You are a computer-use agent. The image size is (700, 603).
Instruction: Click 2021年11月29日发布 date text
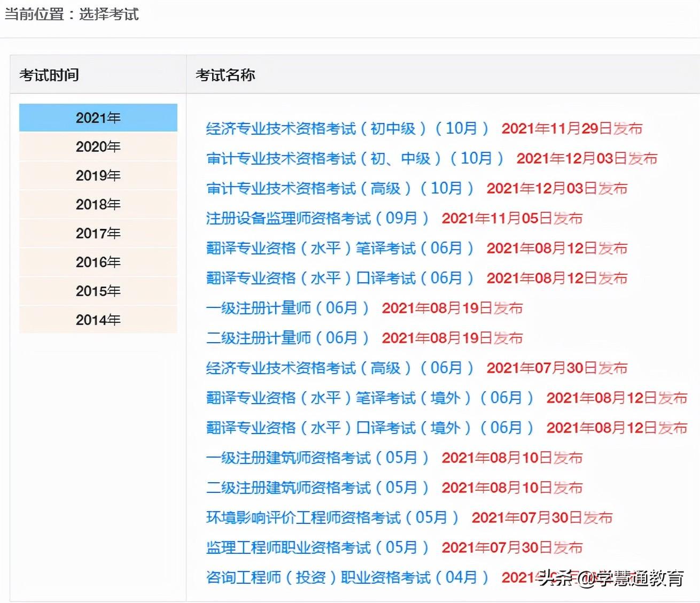pos(572,128)
